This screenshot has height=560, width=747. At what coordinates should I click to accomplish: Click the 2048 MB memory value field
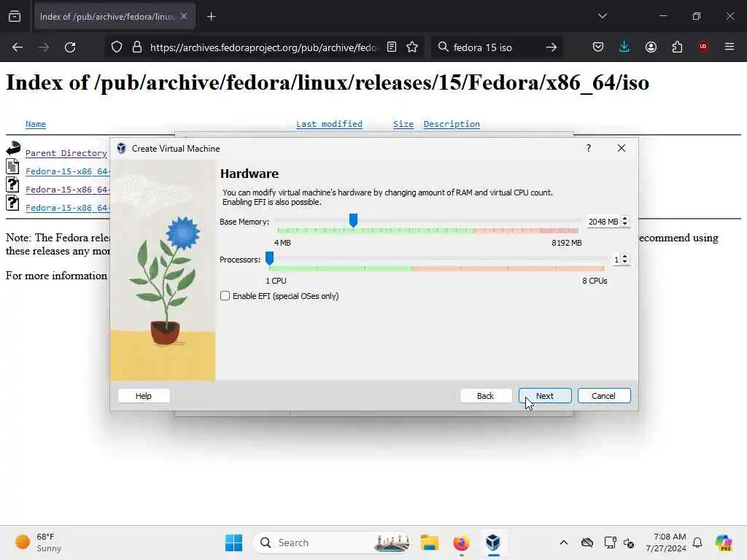[603, 222]
